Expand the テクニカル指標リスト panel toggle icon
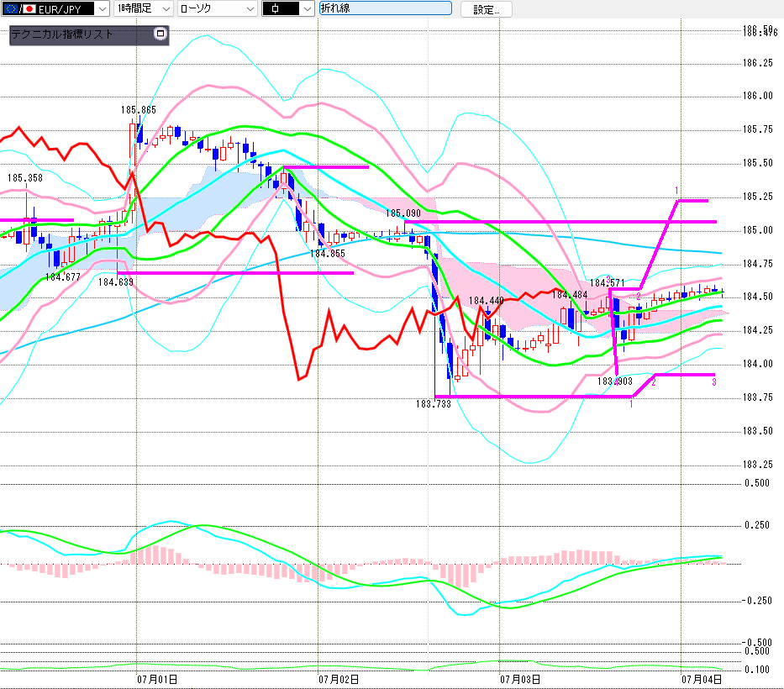 coord(160,34)
